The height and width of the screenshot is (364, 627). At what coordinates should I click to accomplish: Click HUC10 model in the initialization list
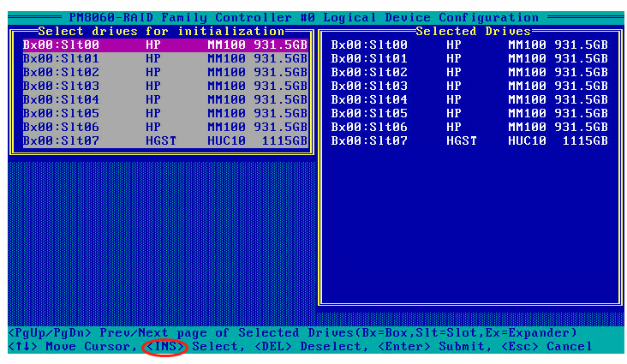click(226, 140)
